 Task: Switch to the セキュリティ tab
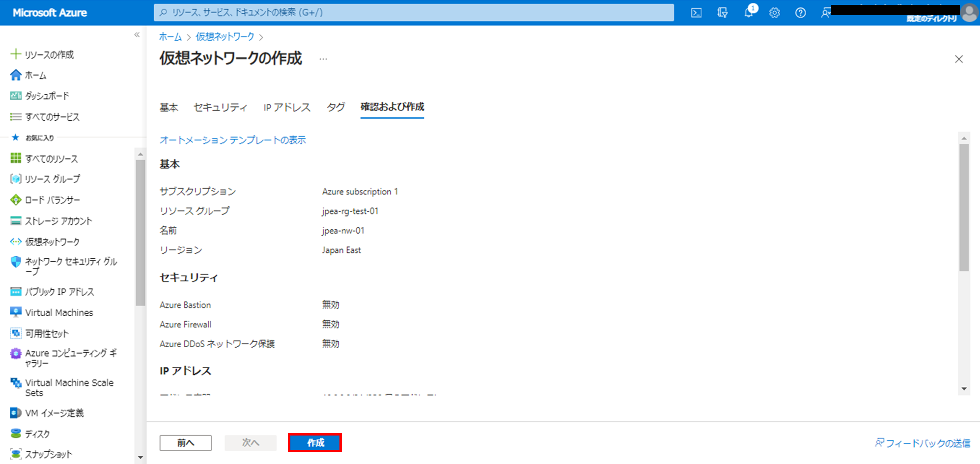(221, 108)
